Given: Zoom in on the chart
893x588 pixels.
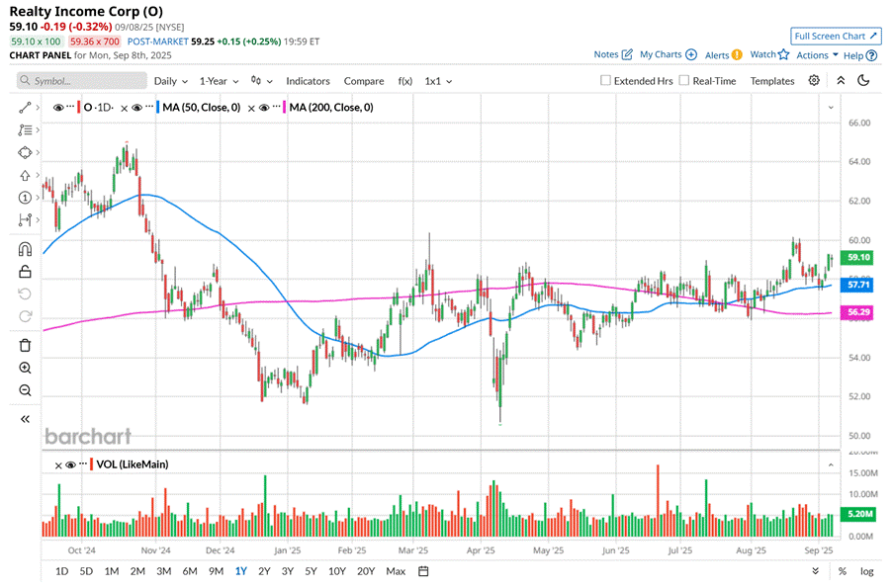Looking at the screenshot, I should [25, 368].
